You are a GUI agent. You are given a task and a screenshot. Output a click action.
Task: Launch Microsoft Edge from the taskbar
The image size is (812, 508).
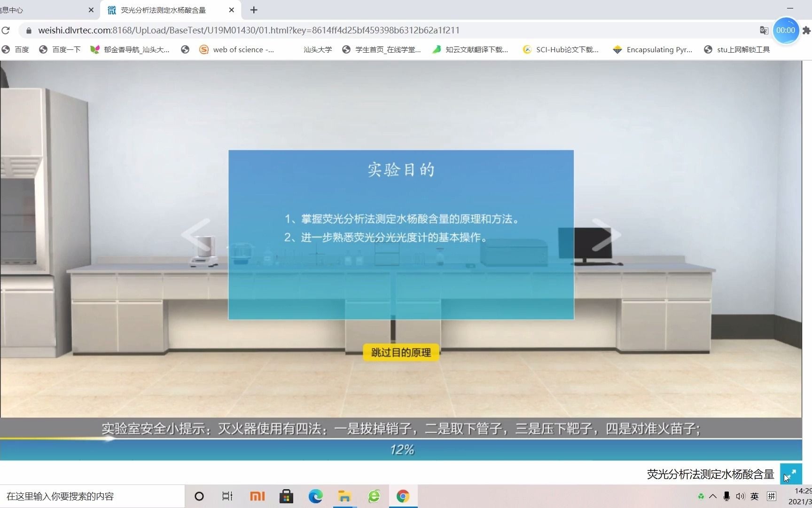pos(315,496)
